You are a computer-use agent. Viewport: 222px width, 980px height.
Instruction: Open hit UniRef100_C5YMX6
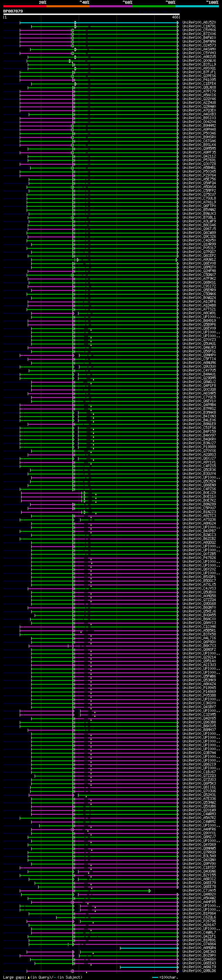[199, 30]
